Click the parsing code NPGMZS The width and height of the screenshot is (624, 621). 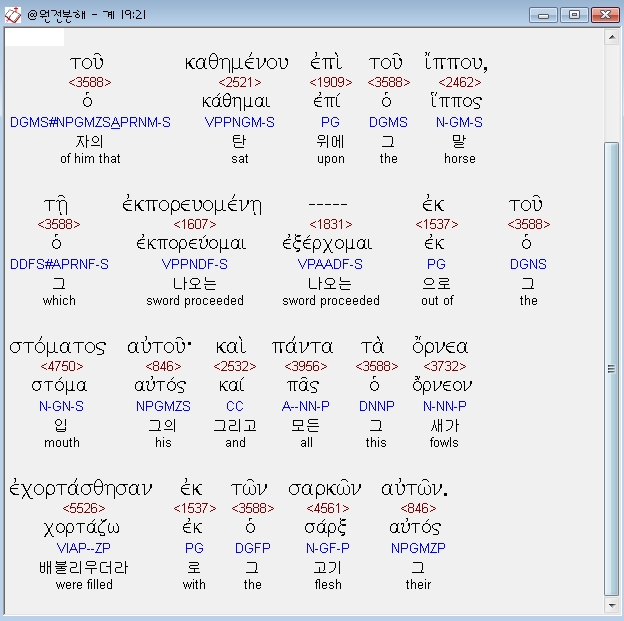[x=163, y=406]
